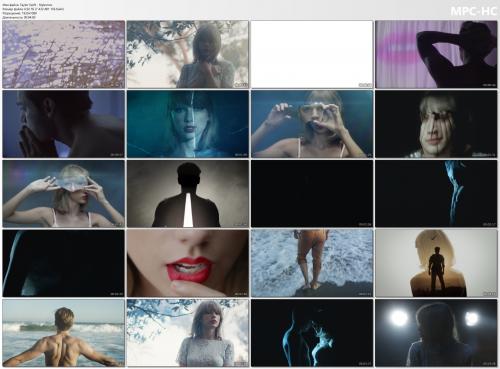
Task: Click the completely black thumbnail
Action: tap(312, 194)
